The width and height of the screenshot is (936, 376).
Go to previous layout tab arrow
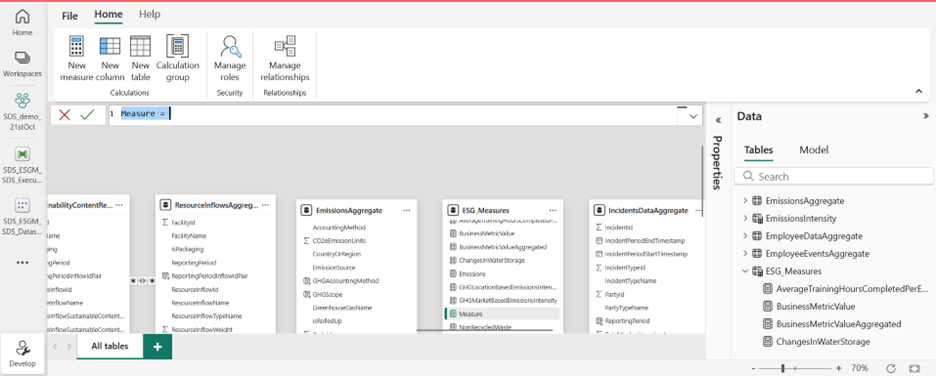click(54, 347)
